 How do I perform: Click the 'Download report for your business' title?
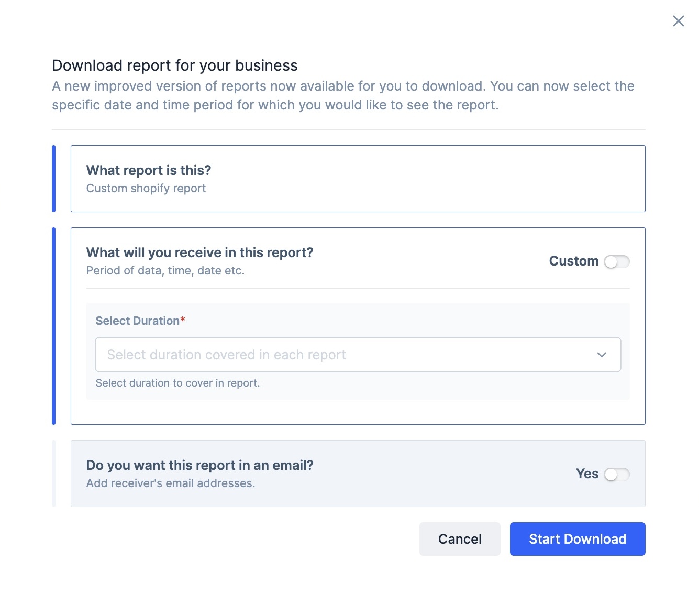coord(175,65)
